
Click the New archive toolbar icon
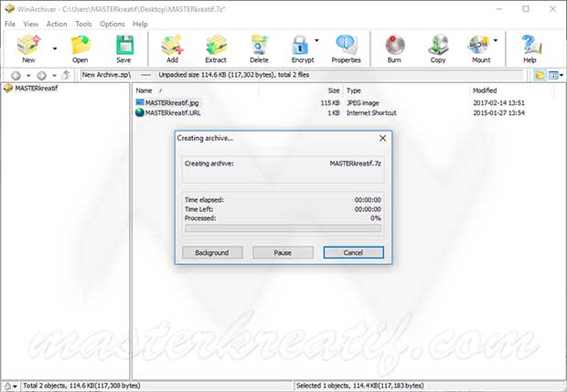tap(28, 45)
